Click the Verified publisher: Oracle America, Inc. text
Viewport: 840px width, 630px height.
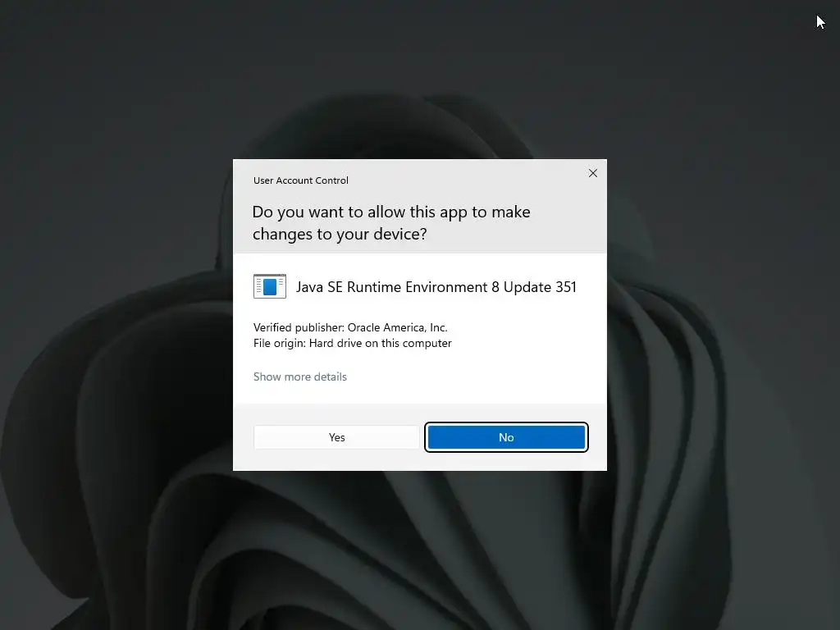tap(350, 327)
